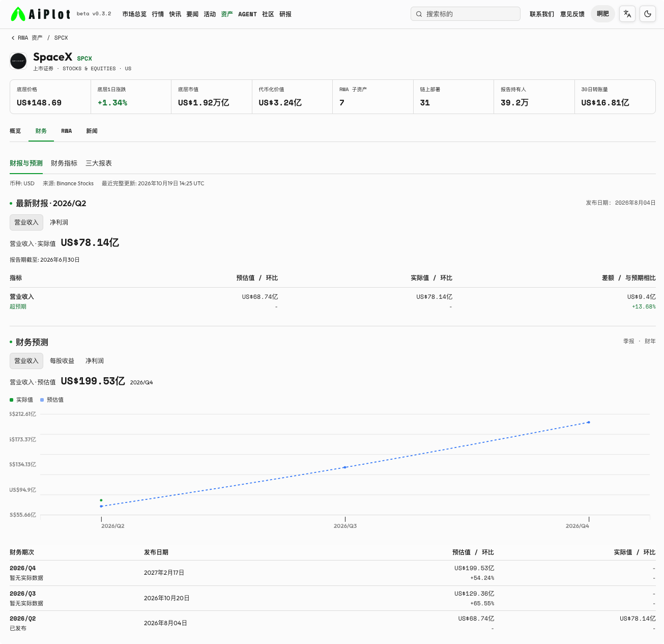Switch the forecast view to 财年
Viewport: 664px width, 644px height.
pyautogui.click(x=650, y=341)
